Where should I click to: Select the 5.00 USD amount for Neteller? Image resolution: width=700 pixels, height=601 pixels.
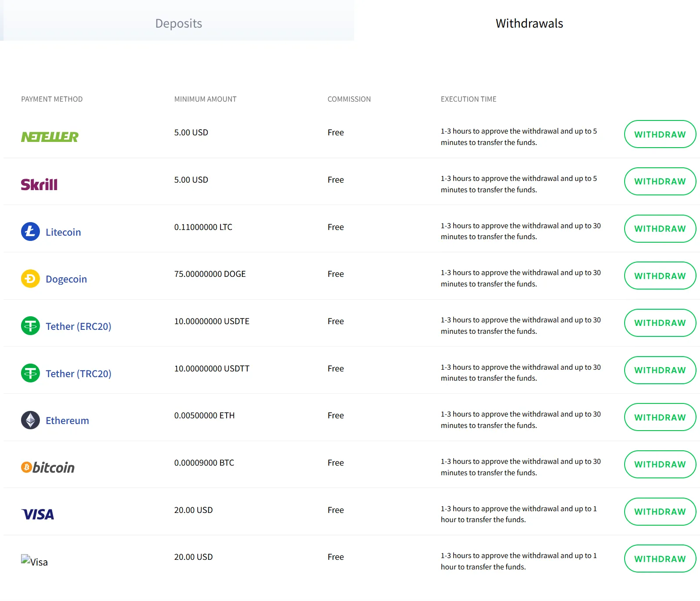(191, 132)
